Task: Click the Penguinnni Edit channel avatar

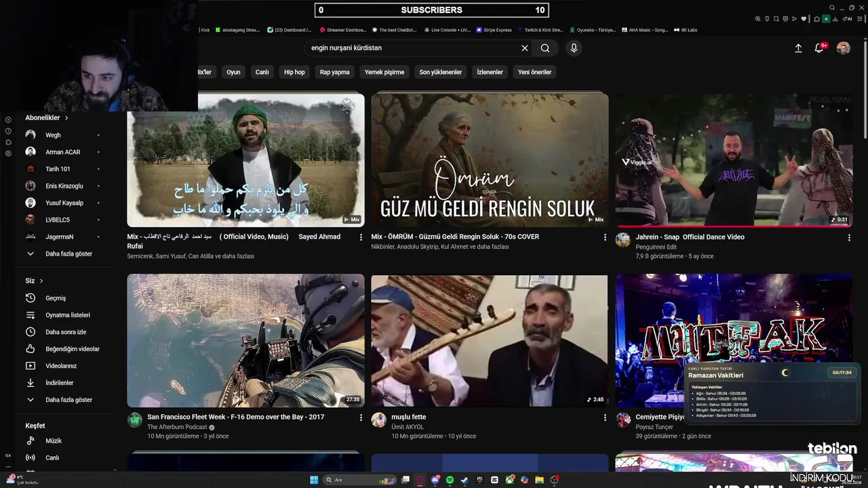Action: [623, 240]
